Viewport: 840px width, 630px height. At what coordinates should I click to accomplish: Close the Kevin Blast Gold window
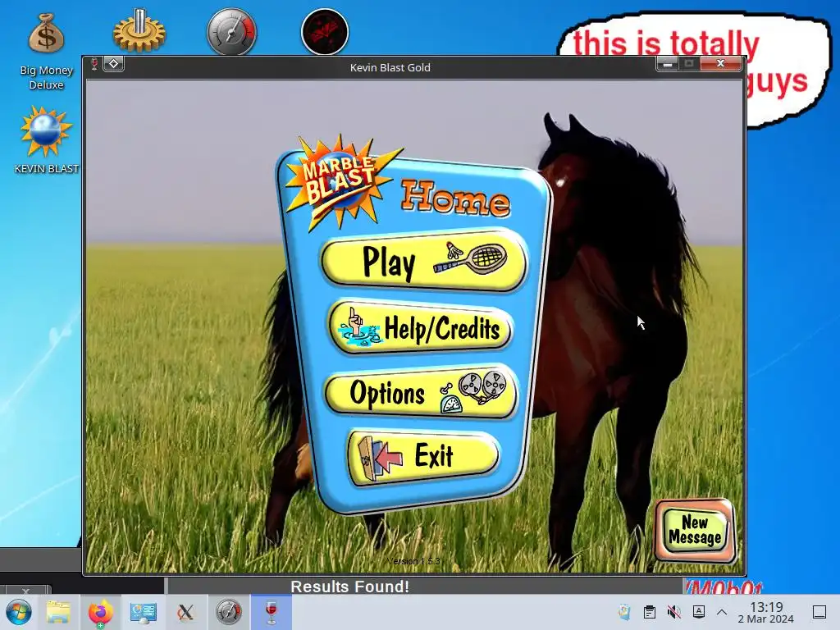coord(720,64)
